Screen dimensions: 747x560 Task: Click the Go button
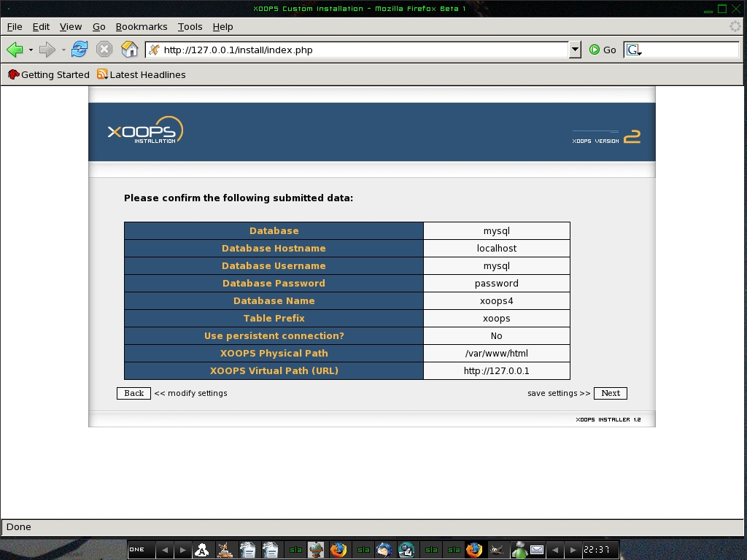(x=603, y=50)
